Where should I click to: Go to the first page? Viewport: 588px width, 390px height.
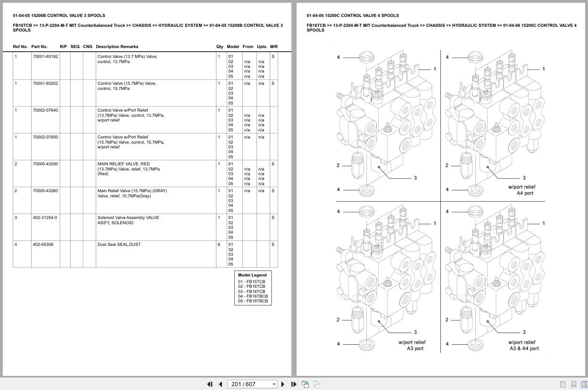point(210,384)
